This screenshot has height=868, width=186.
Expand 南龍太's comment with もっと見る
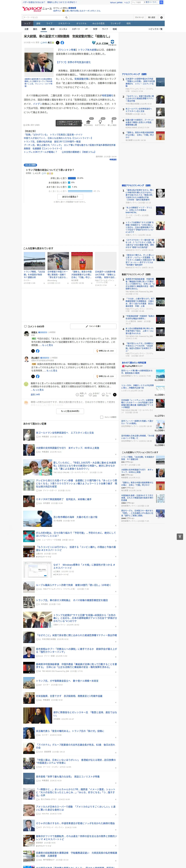pos(48,345)
